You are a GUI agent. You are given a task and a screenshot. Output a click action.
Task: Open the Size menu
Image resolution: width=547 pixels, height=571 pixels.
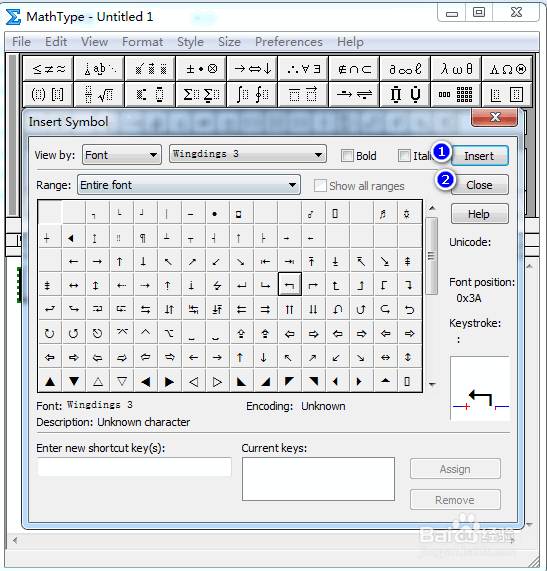pyautogui.click(x=229, y=42)
